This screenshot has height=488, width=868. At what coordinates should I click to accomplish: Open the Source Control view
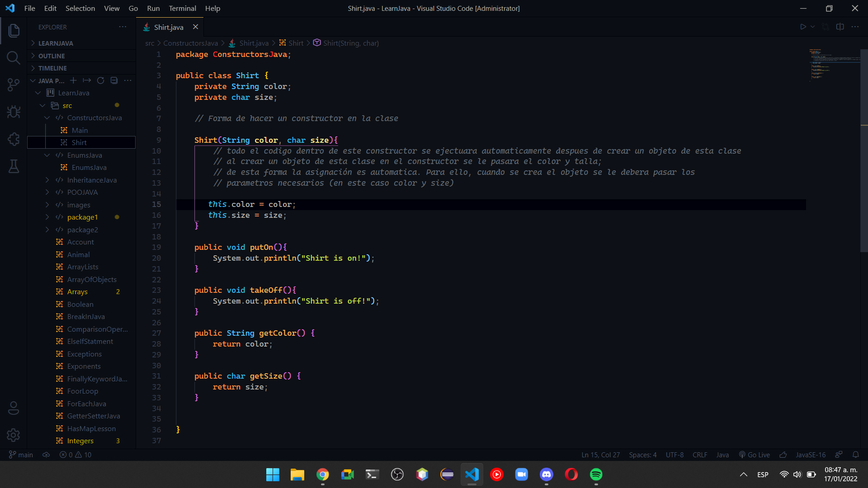tap(14, 84)
